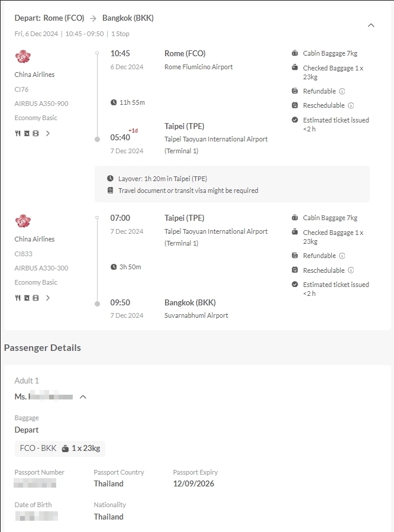The height and width of the screenshot is (532, 394).
Task: Collapse the Rome to Bangkok flight details
Action: coord(371,25)
